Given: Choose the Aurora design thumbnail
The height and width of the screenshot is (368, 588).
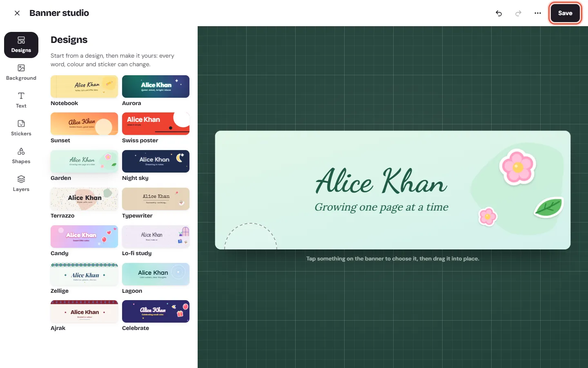Looking at the screenshot, I should (156, 86).
